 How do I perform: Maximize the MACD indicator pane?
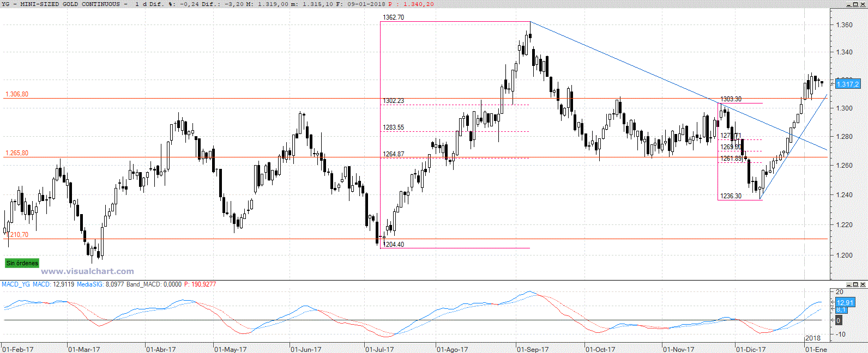pos(856,284)
